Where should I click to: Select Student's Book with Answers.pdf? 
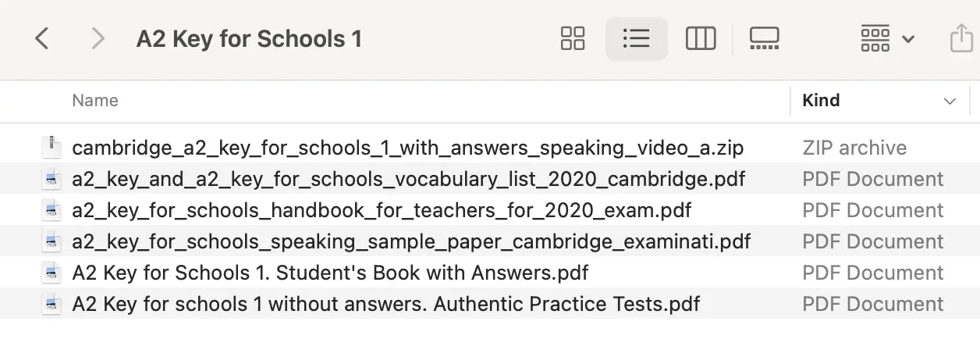(x=330, y=273)
